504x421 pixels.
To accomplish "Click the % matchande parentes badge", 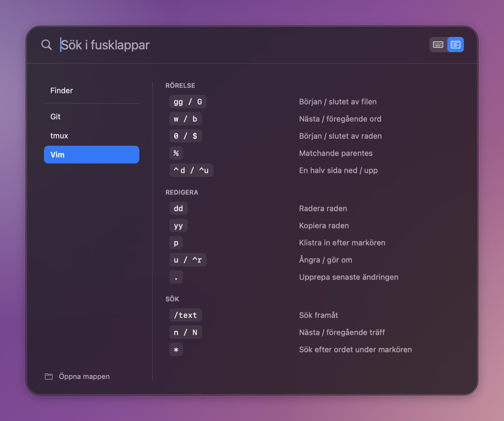I will click(x=176, y=153).
